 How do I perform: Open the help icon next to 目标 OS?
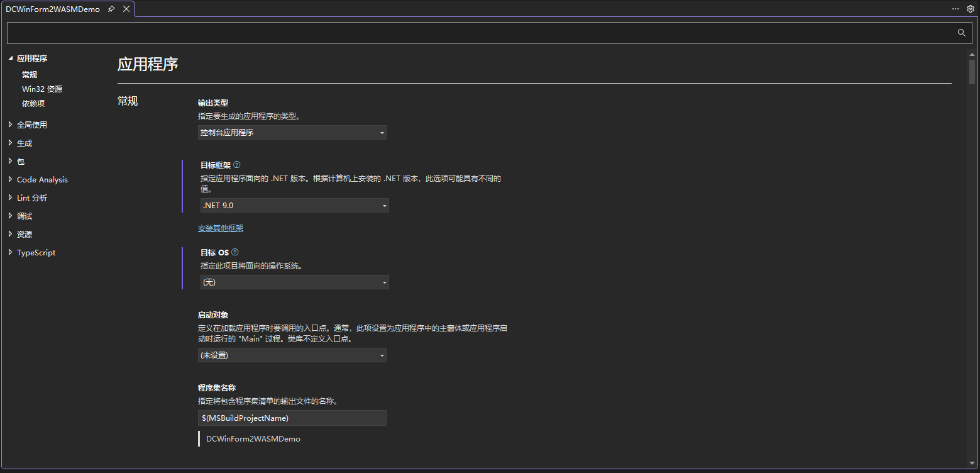(234, 252)
